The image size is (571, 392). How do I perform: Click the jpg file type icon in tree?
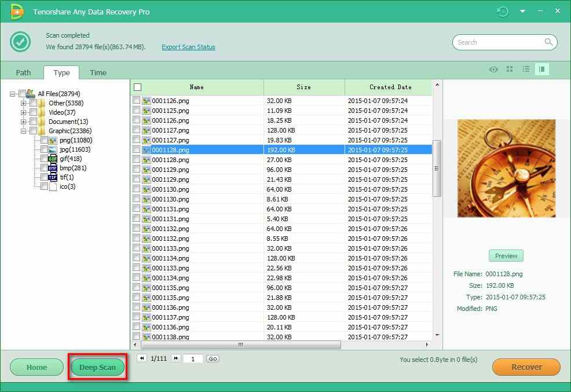[x=53, y=149]
